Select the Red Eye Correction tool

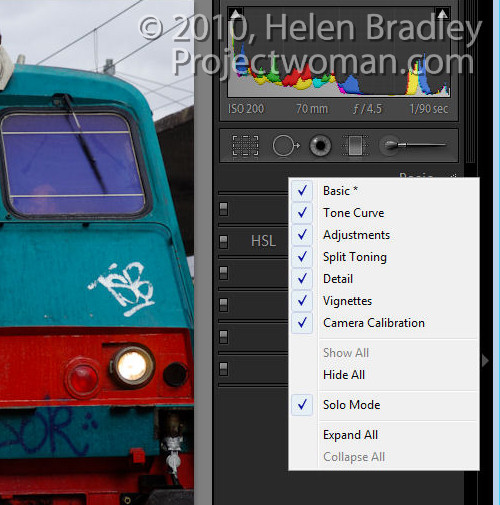click(320, 145)
